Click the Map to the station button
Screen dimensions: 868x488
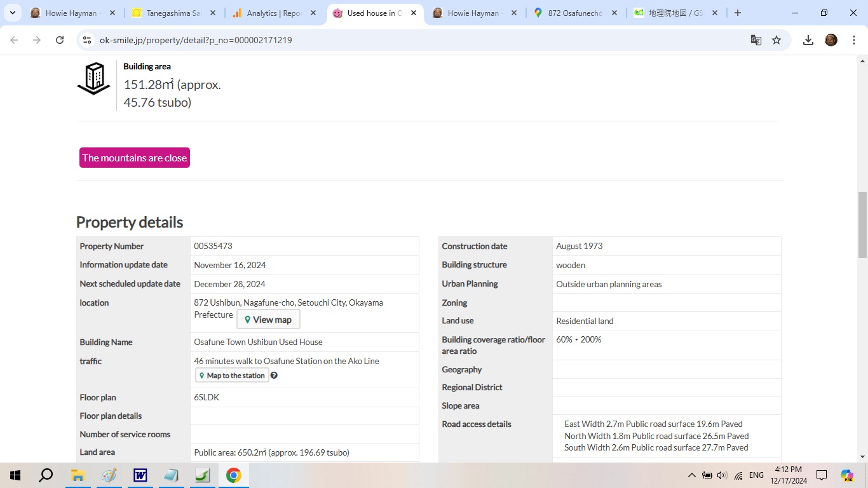[x=232, y=376]
